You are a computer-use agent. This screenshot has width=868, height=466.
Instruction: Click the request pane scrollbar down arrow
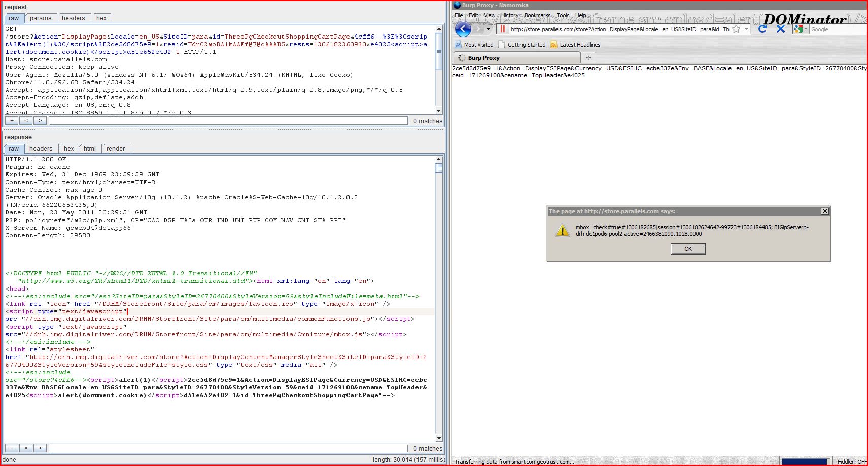point(439,111)
